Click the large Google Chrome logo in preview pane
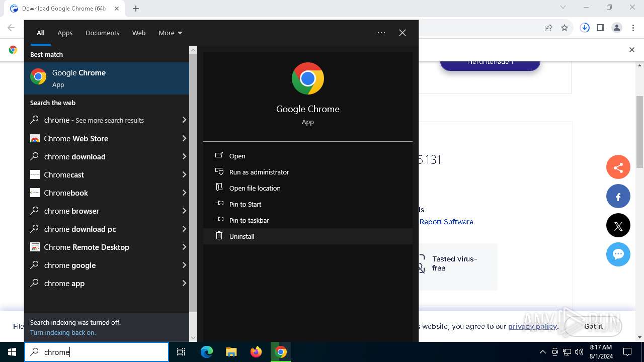644x362 pixels. [308, 78]
